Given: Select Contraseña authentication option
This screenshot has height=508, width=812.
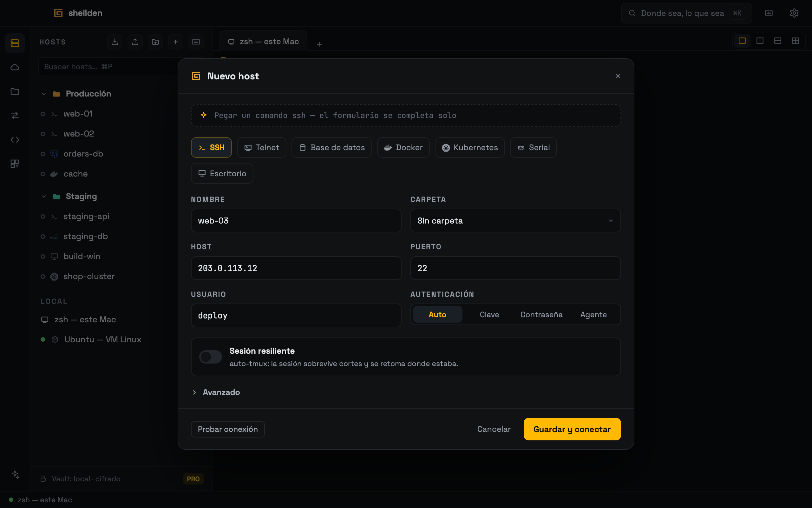Looking at the screenshot, I should click(541, 314).
